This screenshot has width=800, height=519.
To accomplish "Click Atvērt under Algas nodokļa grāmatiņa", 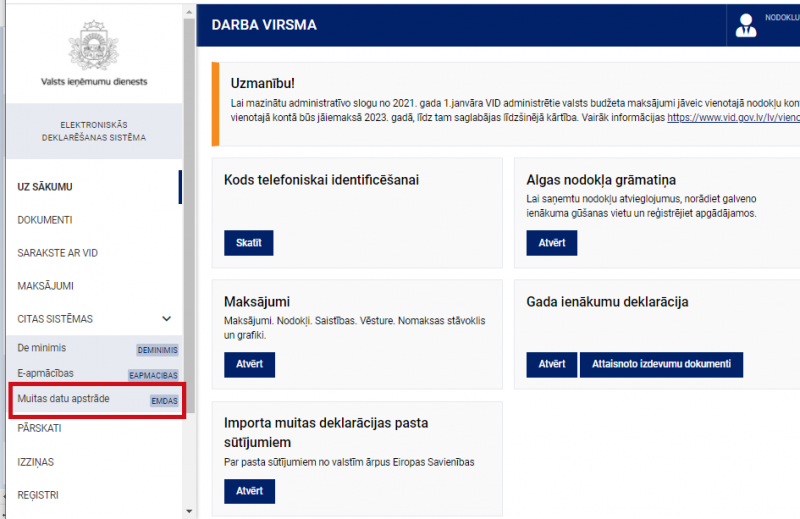I will [552, 243].
